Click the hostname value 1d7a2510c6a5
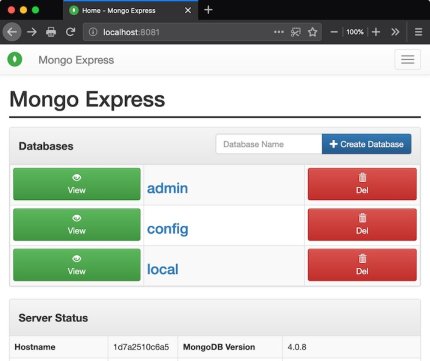This screenshot has width=430, height=361. coord(141,347)
